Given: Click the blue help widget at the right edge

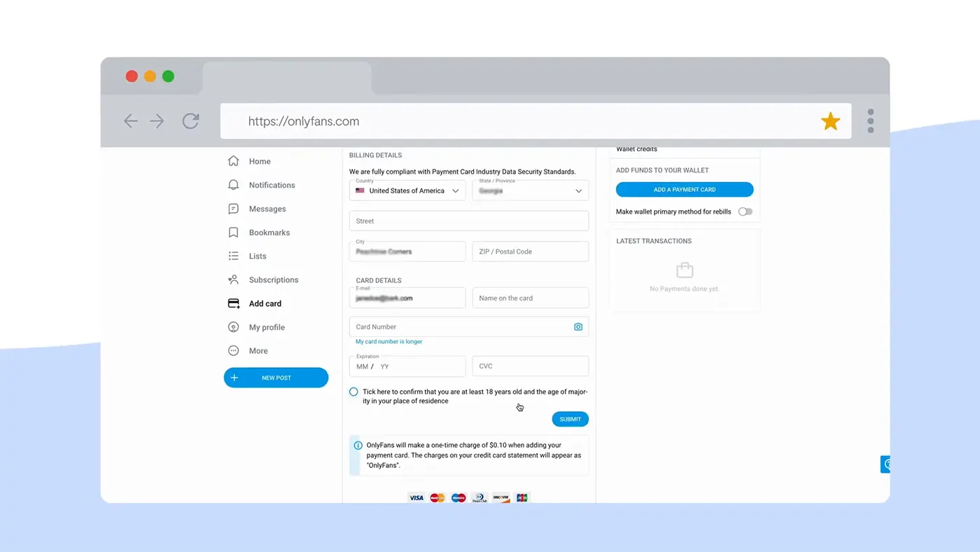Looking at the screenshot, I should [x=885, y=464].
